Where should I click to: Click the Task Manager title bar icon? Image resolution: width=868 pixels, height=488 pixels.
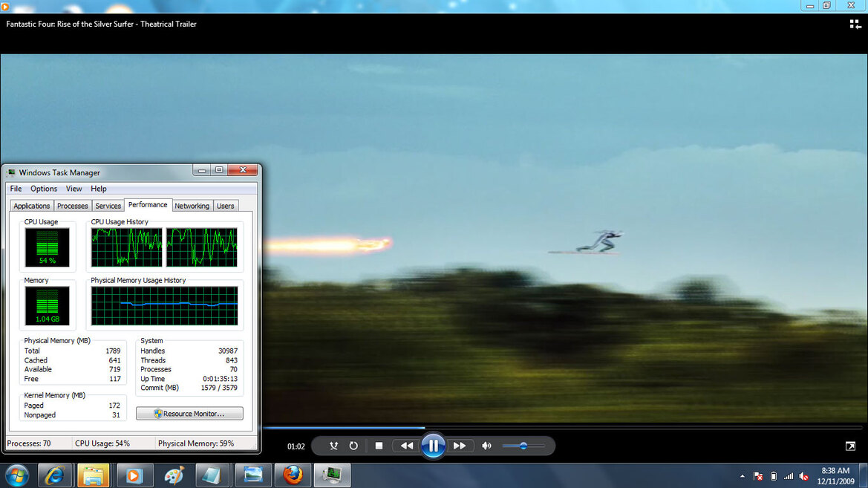pyautogui.click(x=10, y=173)
